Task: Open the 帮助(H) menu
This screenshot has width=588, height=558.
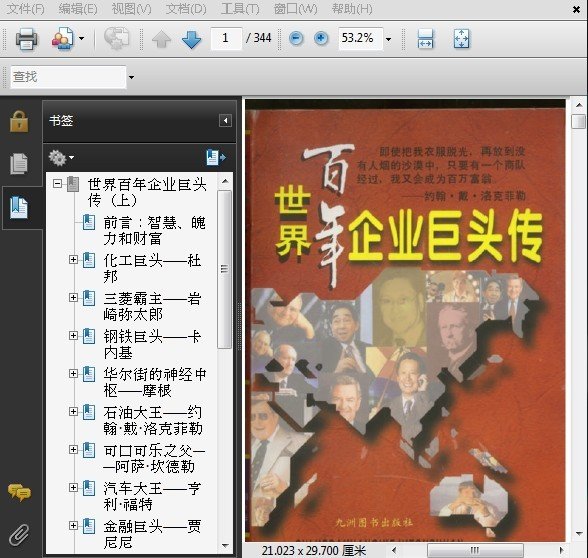Action: click(352, 9)
